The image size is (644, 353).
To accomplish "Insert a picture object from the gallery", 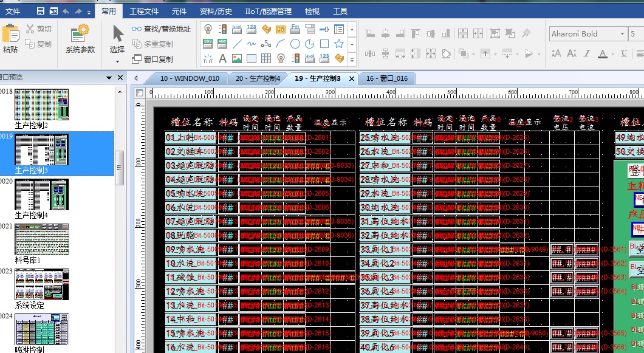I will click(237, 59).
